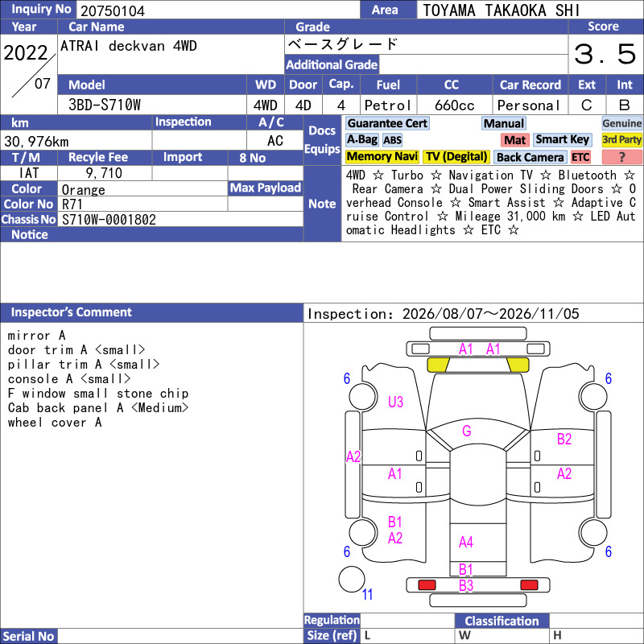Click the Back Camera equipment badge

530,157
